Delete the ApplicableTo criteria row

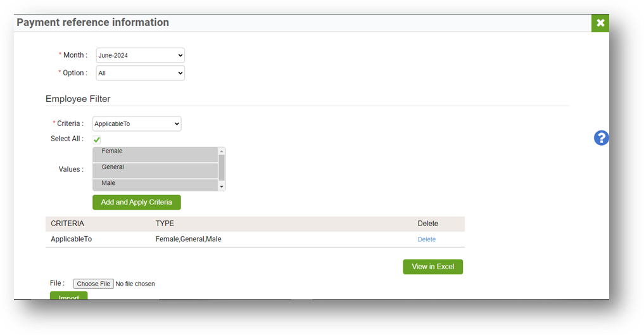426,239
